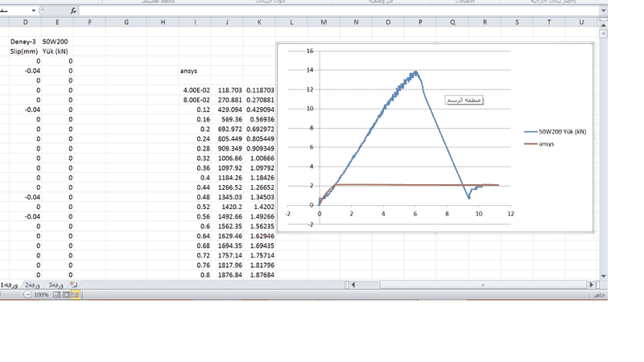
Task: Click the 100% zoom level button
Action: (42, 295)
